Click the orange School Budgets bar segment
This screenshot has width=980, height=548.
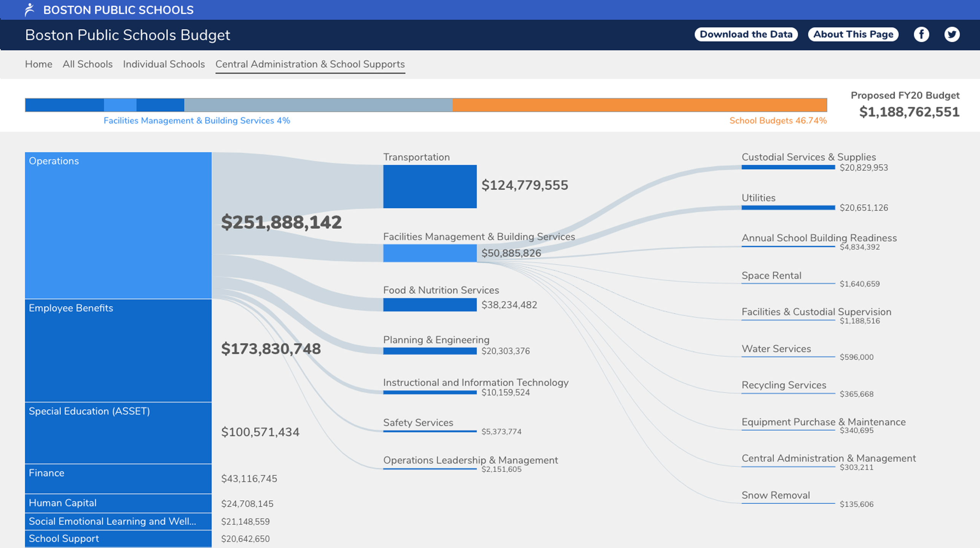640,105
